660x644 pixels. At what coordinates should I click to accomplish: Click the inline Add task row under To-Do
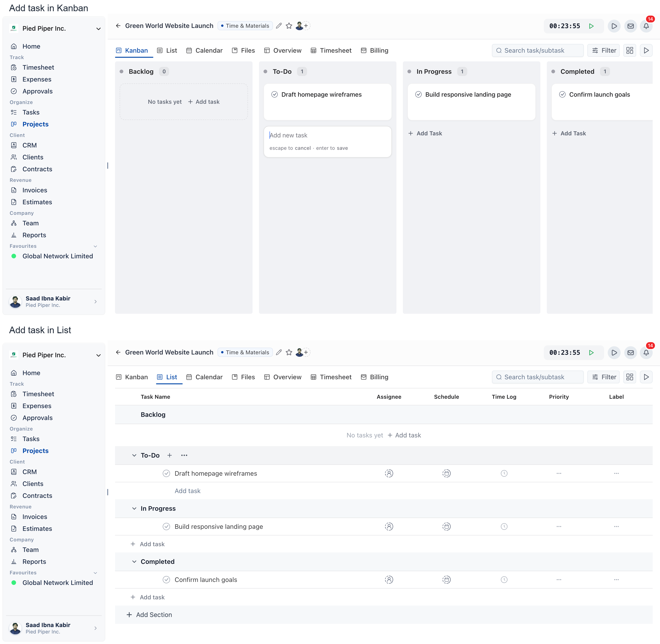click(187, 491)
